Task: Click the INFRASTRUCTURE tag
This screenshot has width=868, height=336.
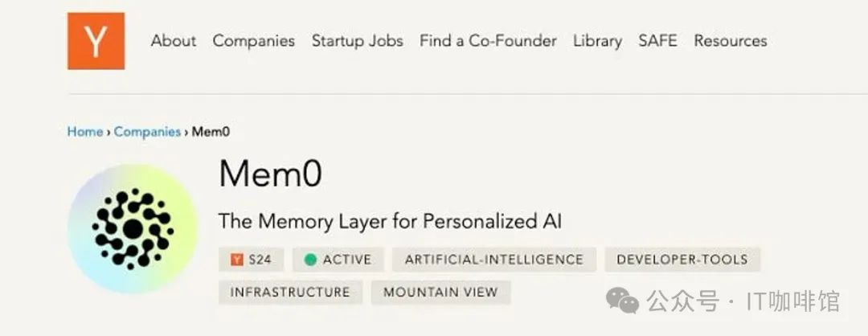Action: point(290,292)
